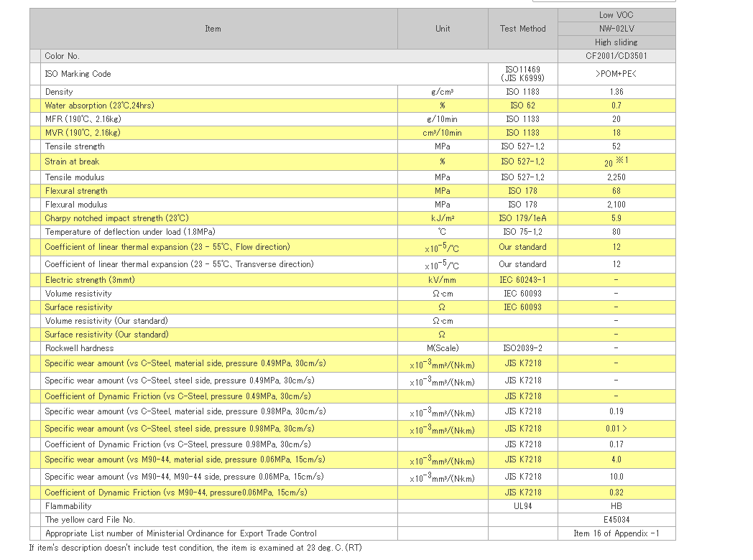This screenshot has height=560, width=753.
Task: Select the 'ISO 75-1,2' test method cell
Action: 523,232
